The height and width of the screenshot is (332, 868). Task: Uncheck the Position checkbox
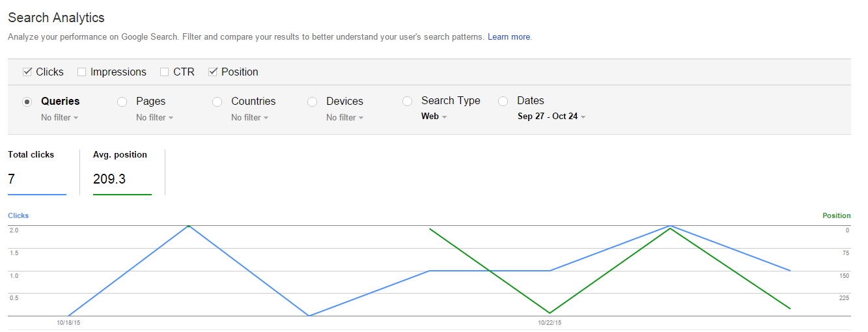click(x=212, y=72)
